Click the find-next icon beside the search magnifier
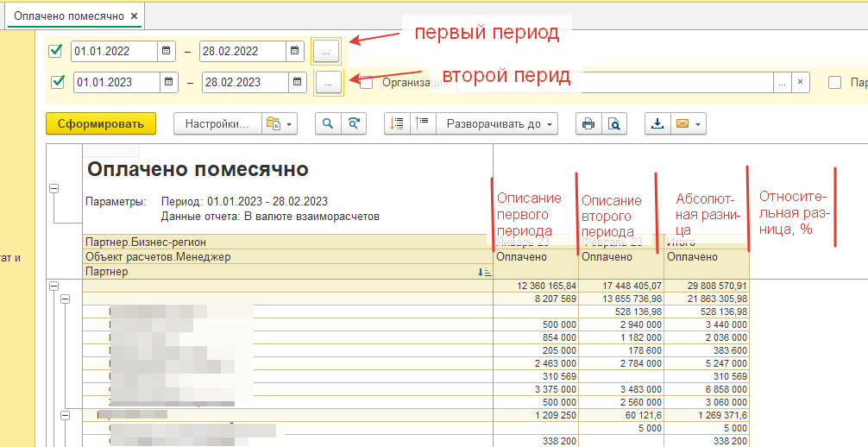 coord(354,123)
